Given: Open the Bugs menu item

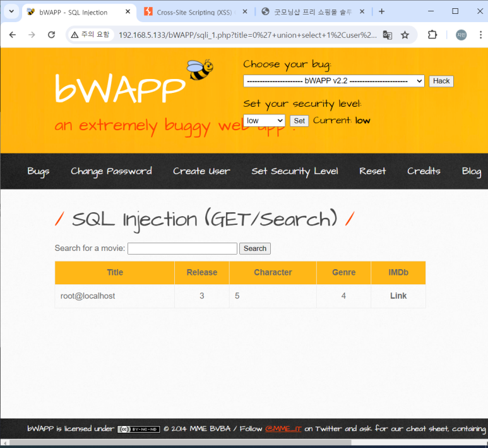Looking at the screenshot, I should point(39,171).
